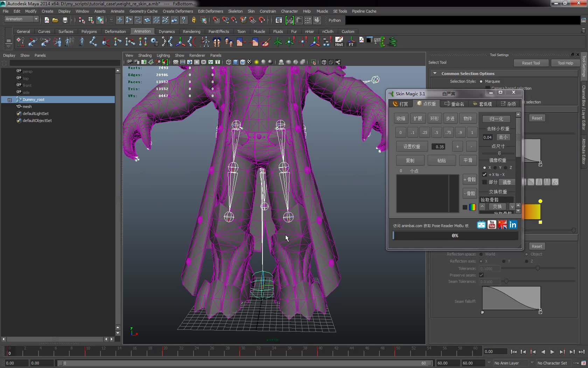Click the rainbow color ramp icon

(472, 207)
